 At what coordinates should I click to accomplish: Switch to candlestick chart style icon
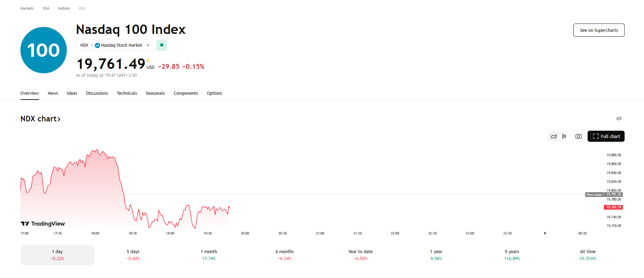[564, 136]
